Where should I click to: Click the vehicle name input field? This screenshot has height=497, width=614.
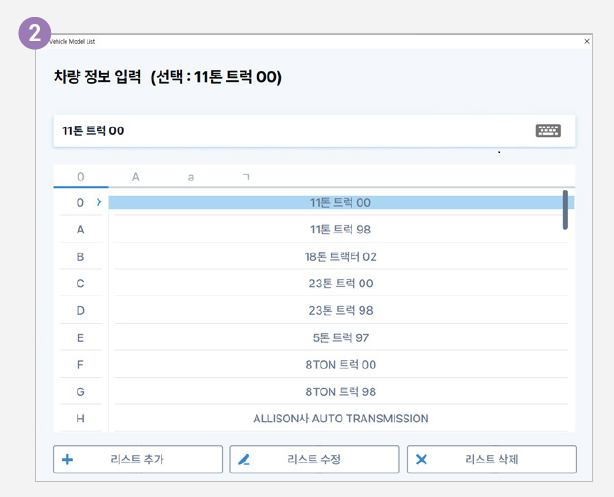(290, 131)
